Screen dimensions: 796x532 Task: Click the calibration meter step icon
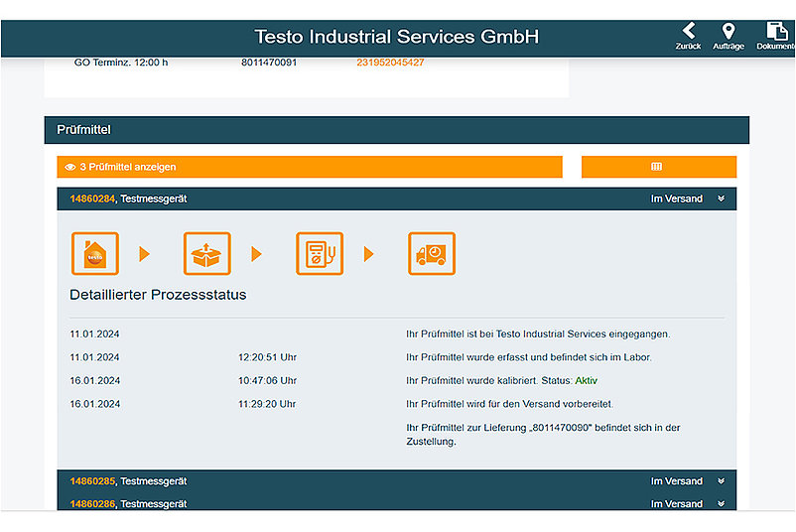320,253
